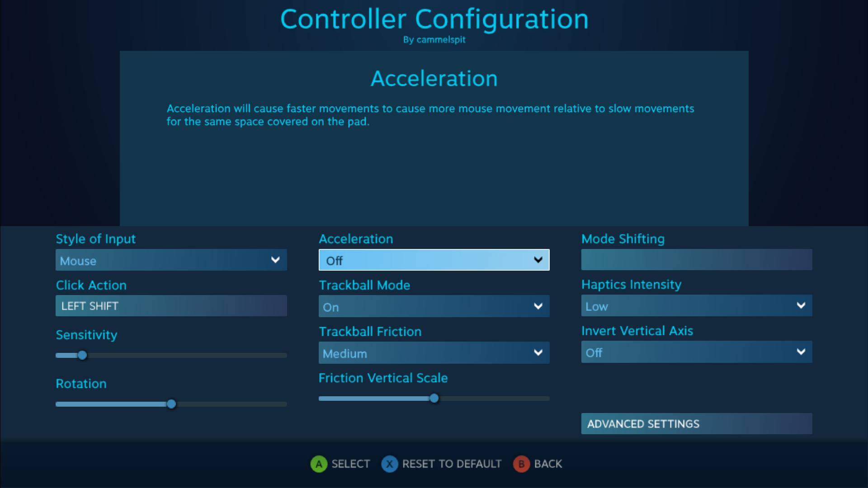Viewport: 868px width, 488px height.
Task: Click the Acceleration dropdown chevron arrow
Action: point(538,260)
